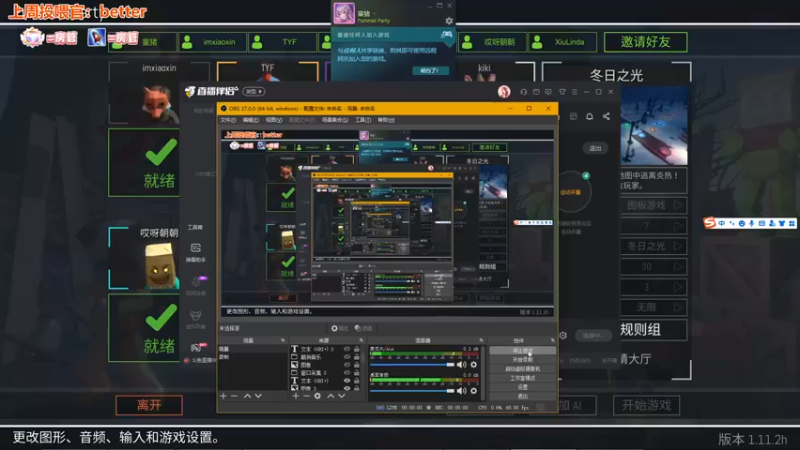This screenshot has height=450, width=800.
Task: Open the 视图(V) menu in OBS
Action: 274,120
